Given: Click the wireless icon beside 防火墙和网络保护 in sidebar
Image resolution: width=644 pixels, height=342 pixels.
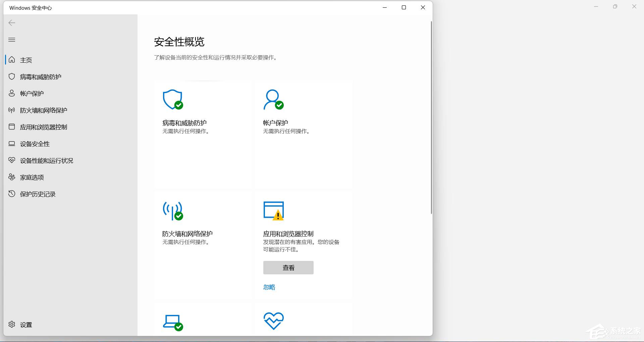Looking at the screenshot, I should click(x=12, y=110).
